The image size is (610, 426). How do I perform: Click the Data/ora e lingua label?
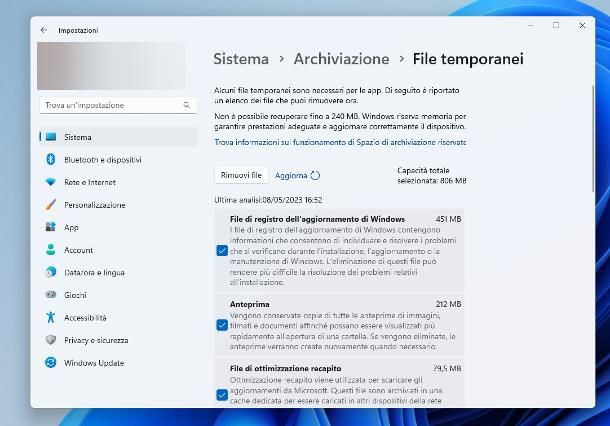click(x=95, y=273)
